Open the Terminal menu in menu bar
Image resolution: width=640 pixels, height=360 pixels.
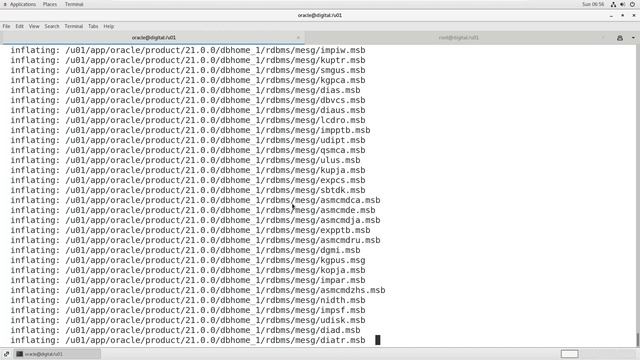pos(73,26)
